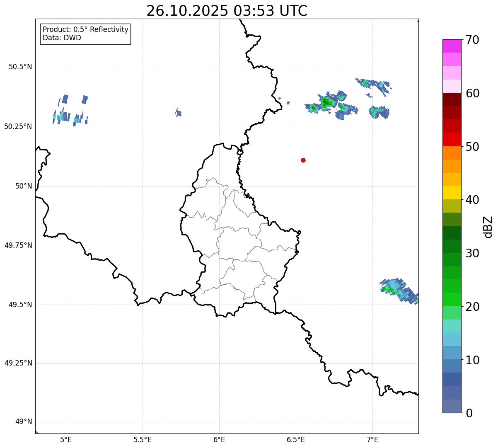The height and width of the screenshot is (448, 498).
Task: Click longitude label 6°E
Action: coord(219,439)
